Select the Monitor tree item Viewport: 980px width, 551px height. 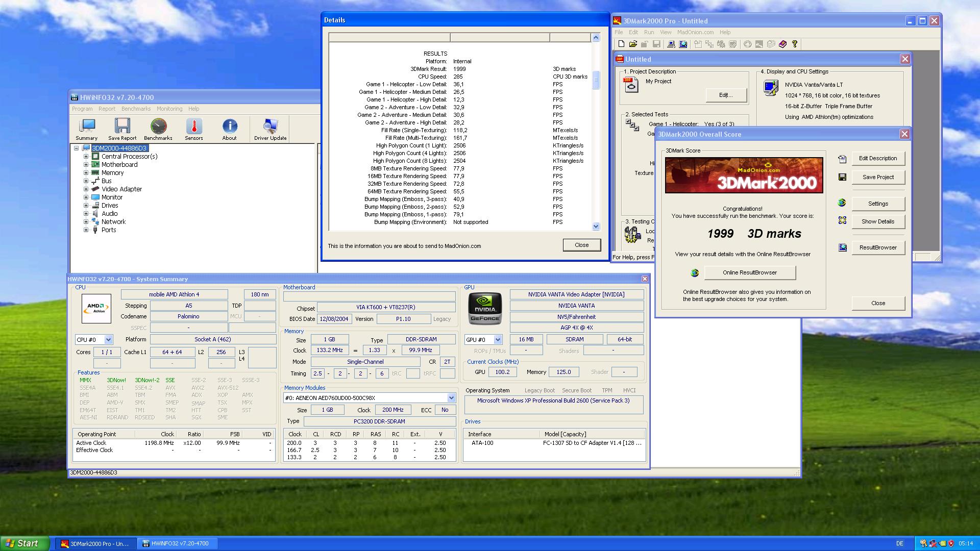click(x=112, y=197)
